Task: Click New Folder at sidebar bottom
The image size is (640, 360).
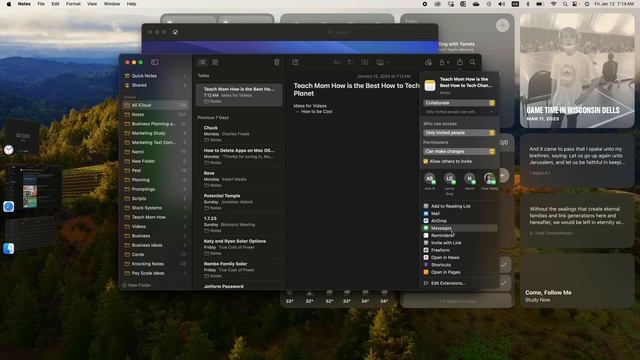Action: pos(137,285)
